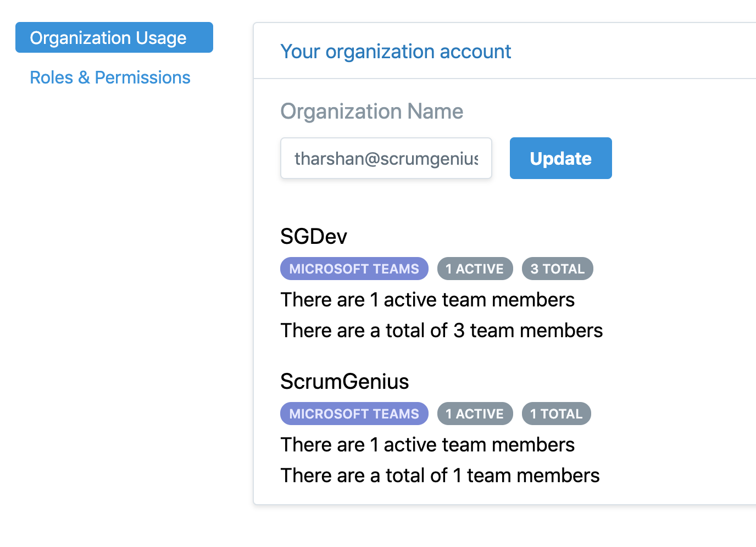Screen dimensions: 756x547
Task: Select the SGDev team name
Action: coord(314,237)
